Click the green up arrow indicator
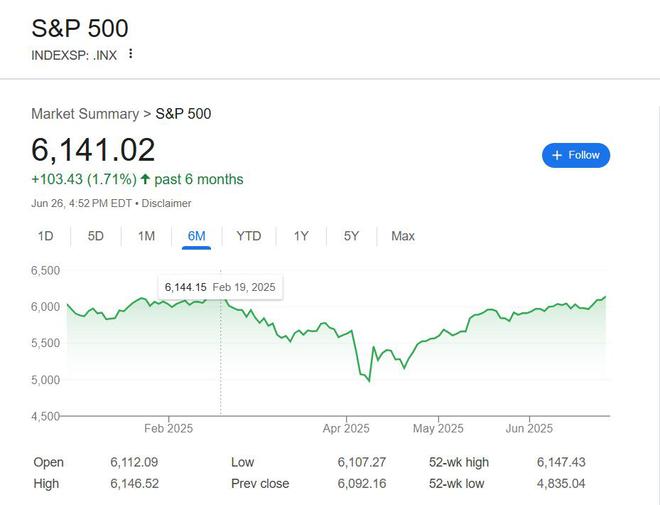 (x=145, y=179)
